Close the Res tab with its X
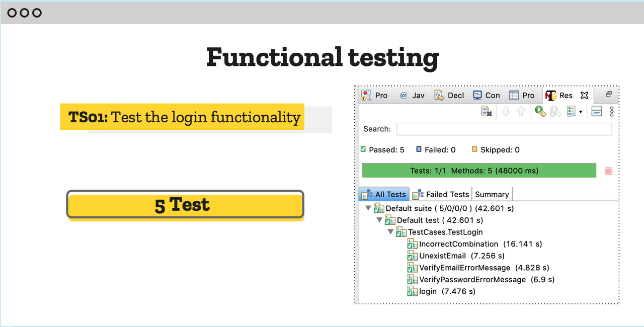Image resolution: width=644 pixels, height=327 pixels. click(x=584, y=95)
